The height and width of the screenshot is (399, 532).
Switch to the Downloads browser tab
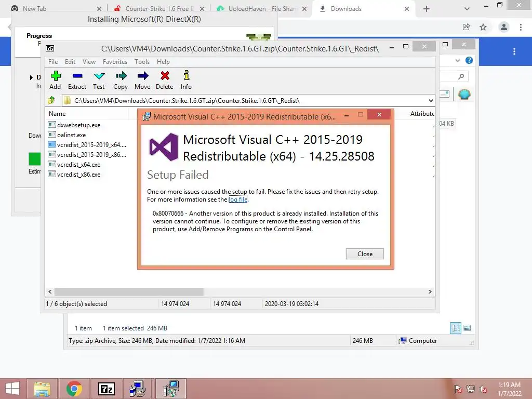tap(364, 8)
